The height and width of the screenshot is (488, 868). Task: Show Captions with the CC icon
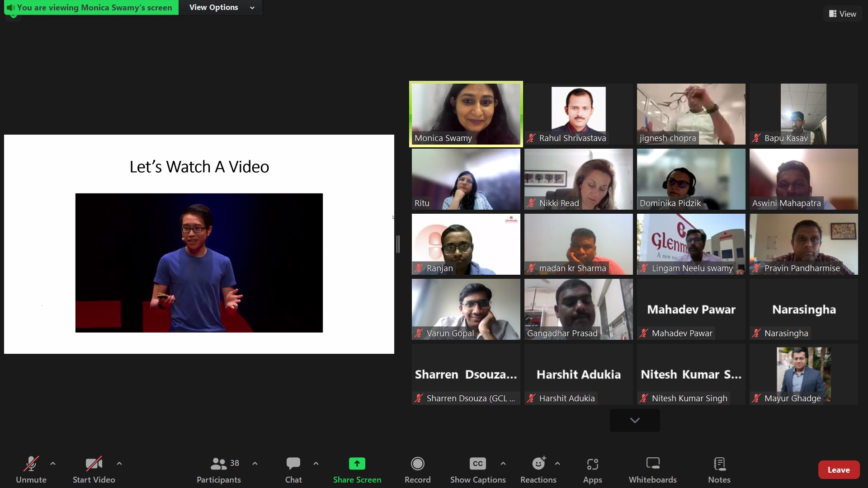pos(477,464)
